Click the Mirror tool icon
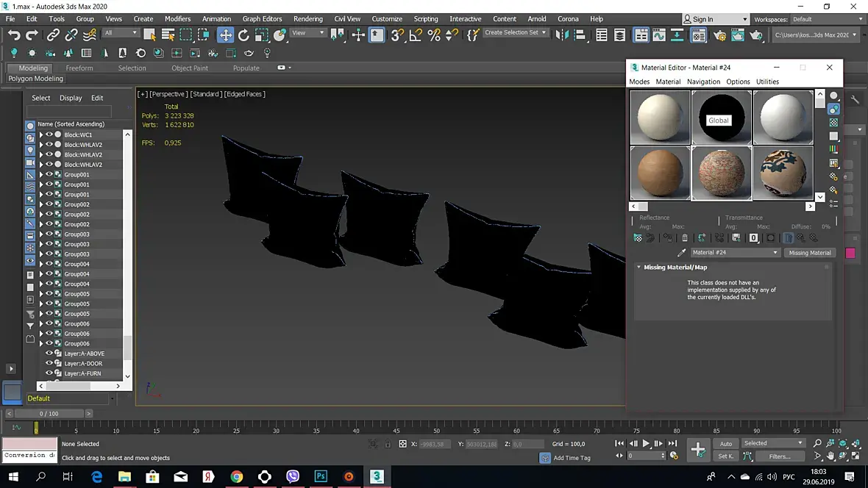The image size is (868, 488). (x=561, y=35)
